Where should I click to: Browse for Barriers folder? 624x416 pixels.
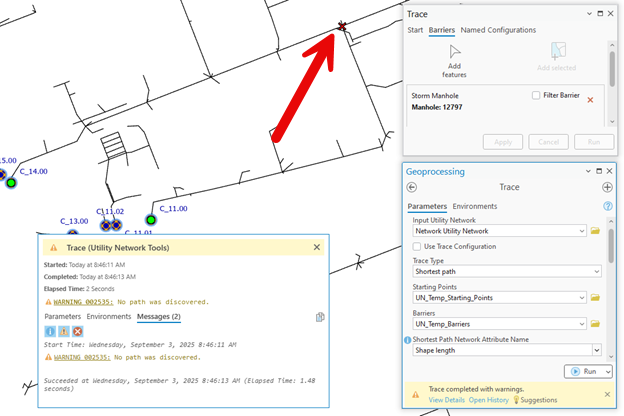click(595, 324)
